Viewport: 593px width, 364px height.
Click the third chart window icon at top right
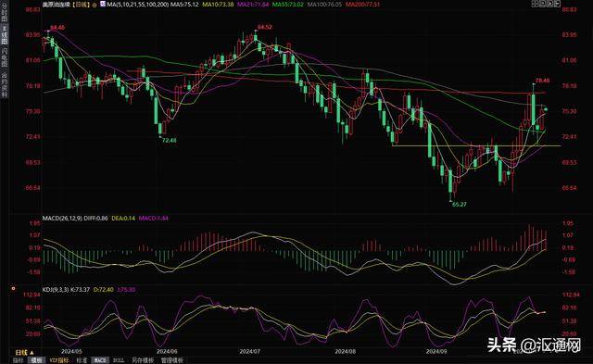pos(549,4)
